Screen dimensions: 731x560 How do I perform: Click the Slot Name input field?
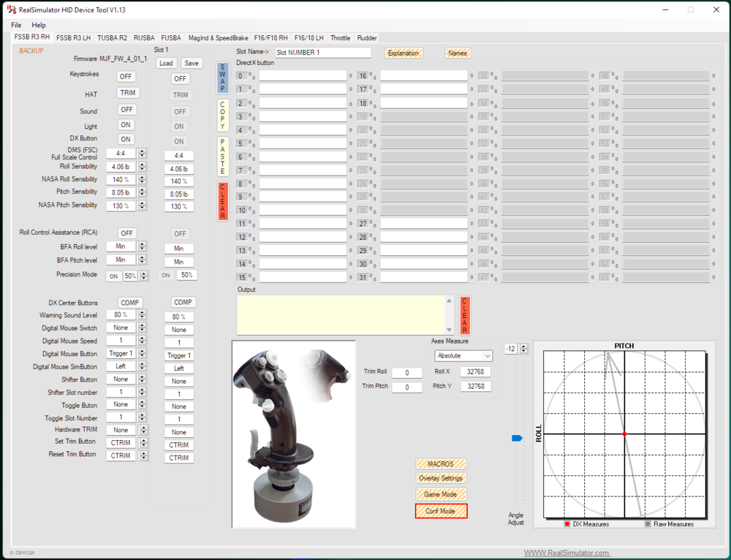pos(323,53)
